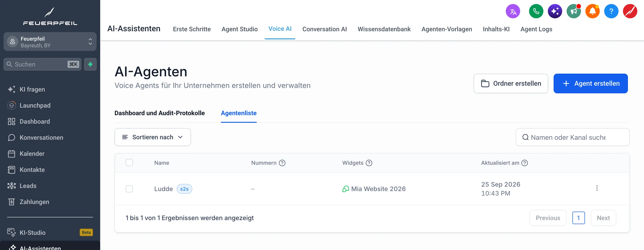
Task: Click the blue help question mark icon
Action: tap(611, 11)
